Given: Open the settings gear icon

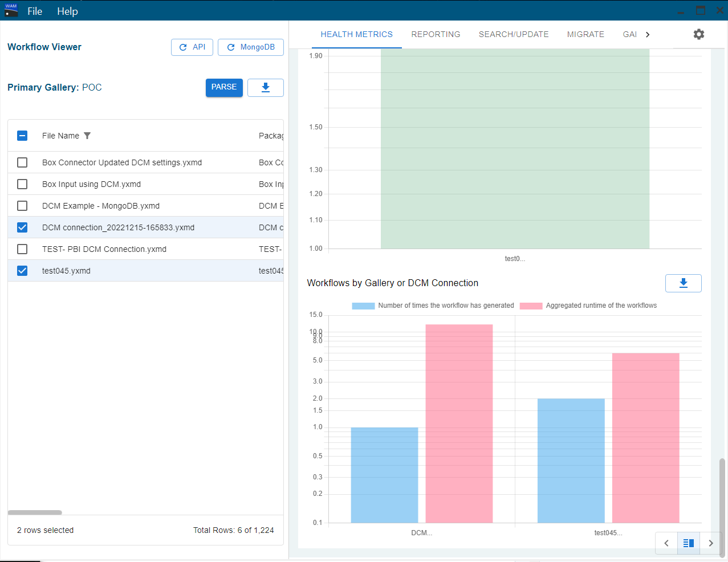Looking at the screenshot, I should (699, 34).
